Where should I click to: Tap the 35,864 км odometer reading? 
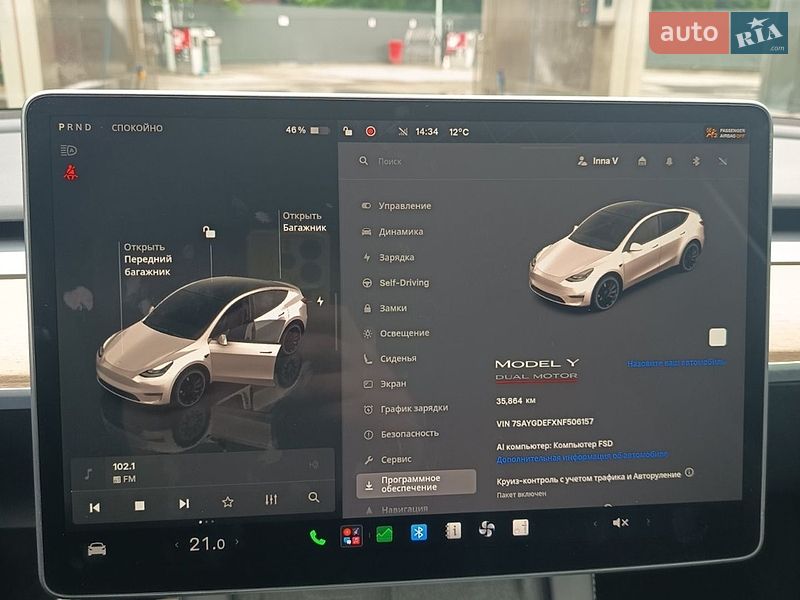point(516,401)
